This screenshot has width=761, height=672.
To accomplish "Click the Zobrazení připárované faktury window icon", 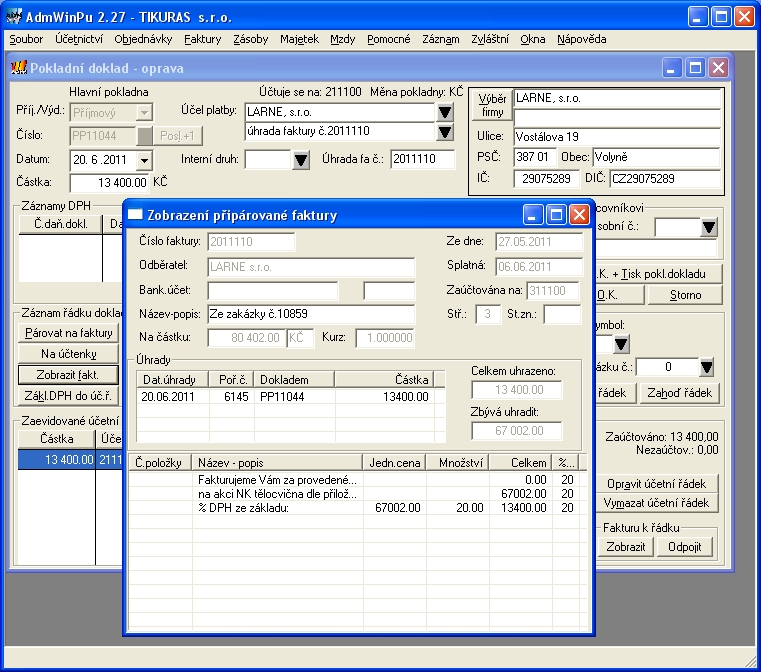I will (135, 214).
